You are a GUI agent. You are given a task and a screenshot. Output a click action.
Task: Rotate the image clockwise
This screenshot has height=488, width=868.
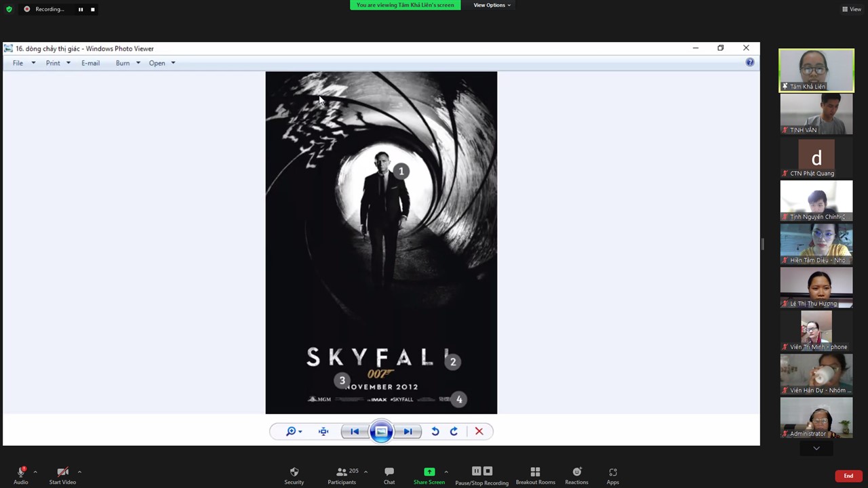click(x=454, y=432)
